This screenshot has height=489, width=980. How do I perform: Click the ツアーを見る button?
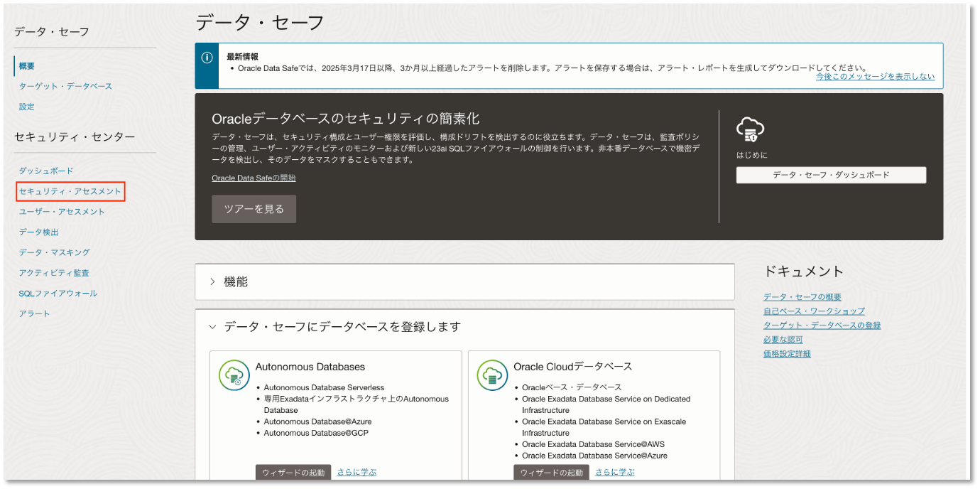click(254, 208)
